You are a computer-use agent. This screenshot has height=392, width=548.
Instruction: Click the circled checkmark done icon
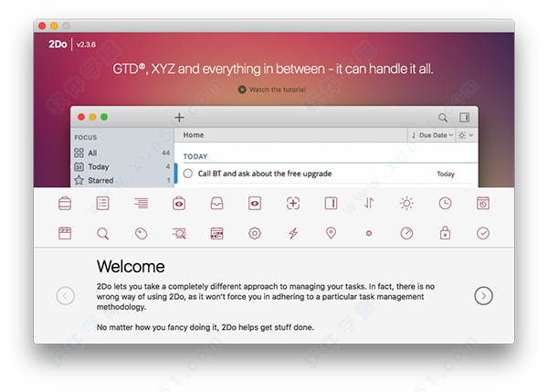point(483,233)
